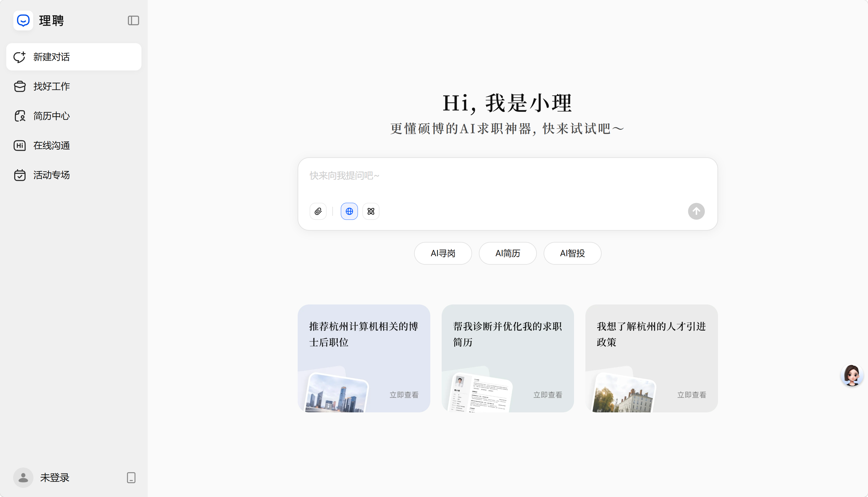
Task: Click the heading Hi, 我是小理
Action: coord(507,103)
